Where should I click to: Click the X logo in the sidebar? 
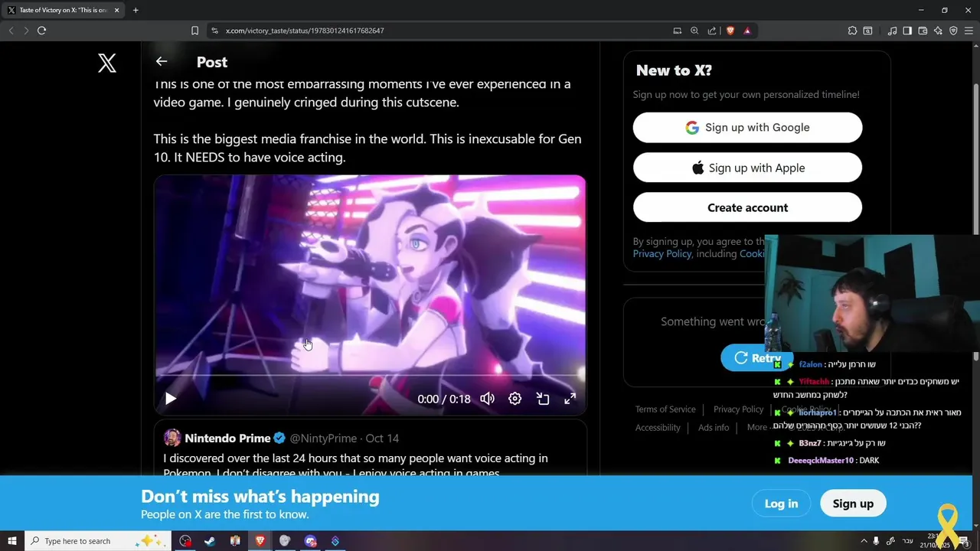point(107,63)
